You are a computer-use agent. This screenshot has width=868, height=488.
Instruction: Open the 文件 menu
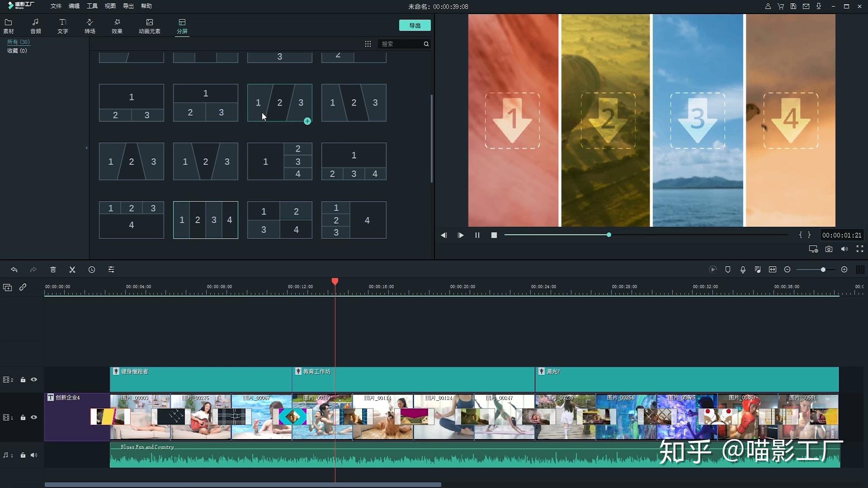coord(56,6)
